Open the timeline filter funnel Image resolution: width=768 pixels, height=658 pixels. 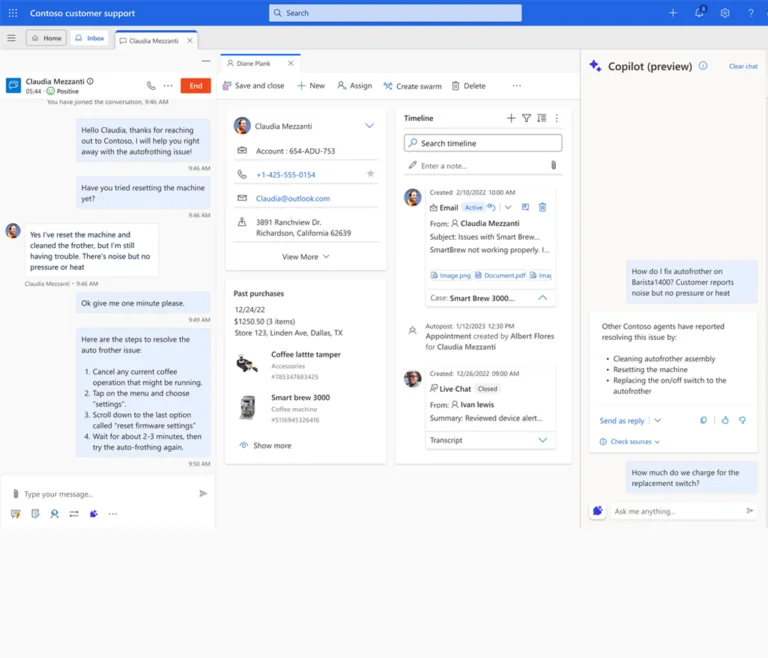tap(527, 118)
